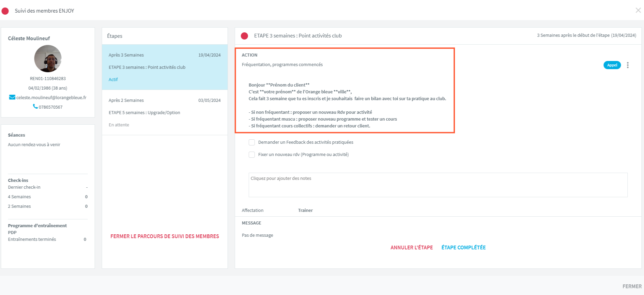Click the email celeste.moulineuf@lorangebleue.fr
Image resolution: width=644 pixels, height=295 pixels.
point(51,97)
